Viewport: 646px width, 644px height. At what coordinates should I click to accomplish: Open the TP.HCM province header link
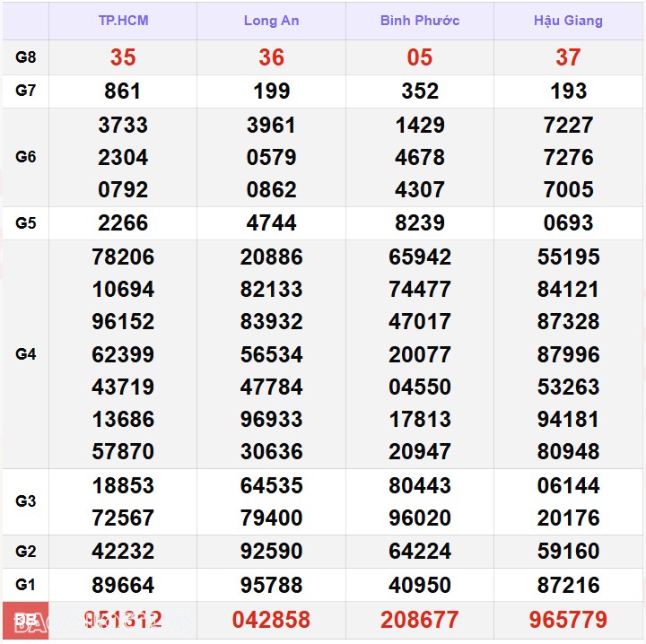123,21
